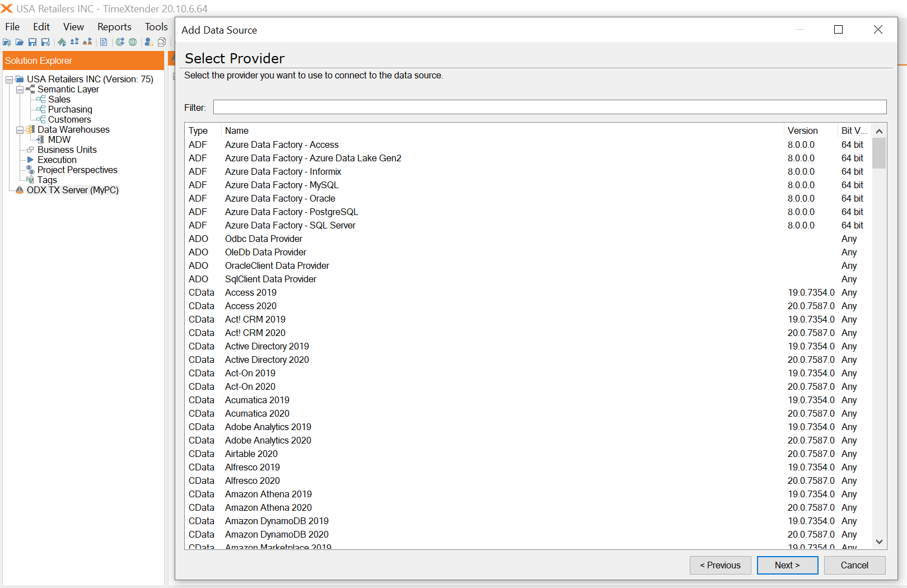Image resolution: width=907 pixels, height=588 pixels.
Task: Select the Purchasing semantic model
Action: 70,109
